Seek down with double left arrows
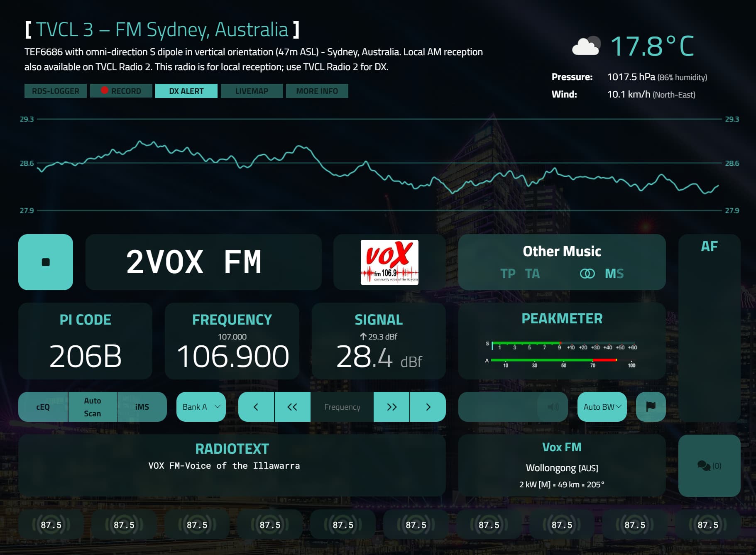The width and height of the screenshot is (756, 555). tap(292, 407)
